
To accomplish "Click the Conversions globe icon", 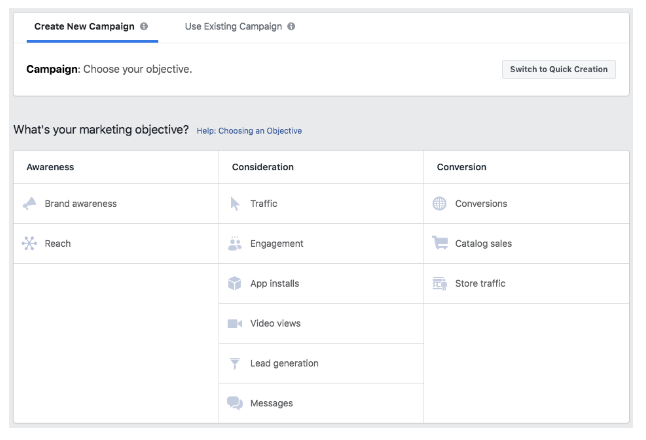I will pos(440,204).
